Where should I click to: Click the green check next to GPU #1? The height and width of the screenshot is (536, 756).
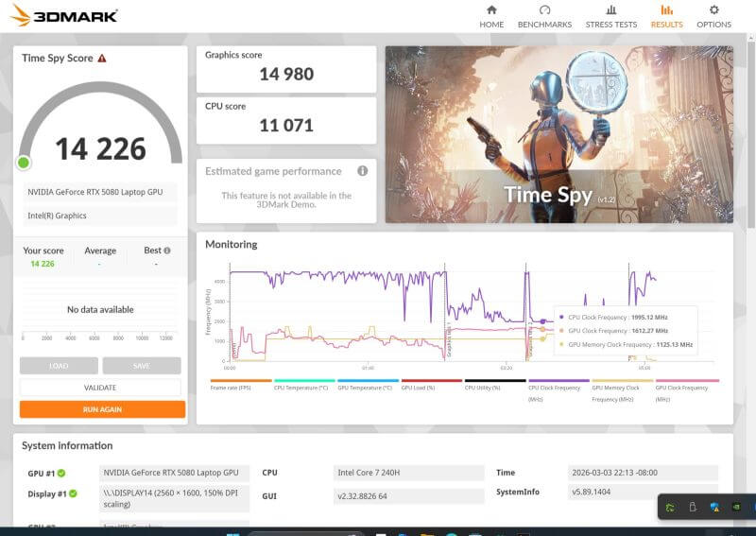tap(61, 474)
